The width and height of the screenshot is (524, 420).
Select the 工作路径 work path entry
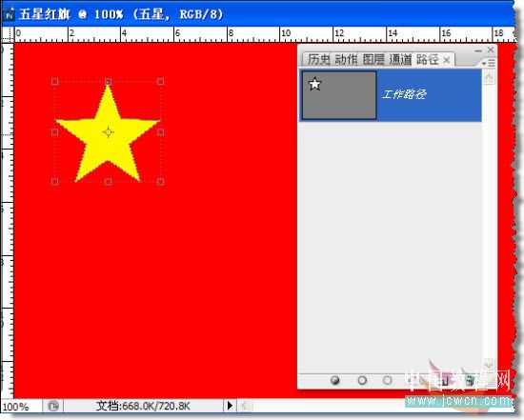coord(391,95)
